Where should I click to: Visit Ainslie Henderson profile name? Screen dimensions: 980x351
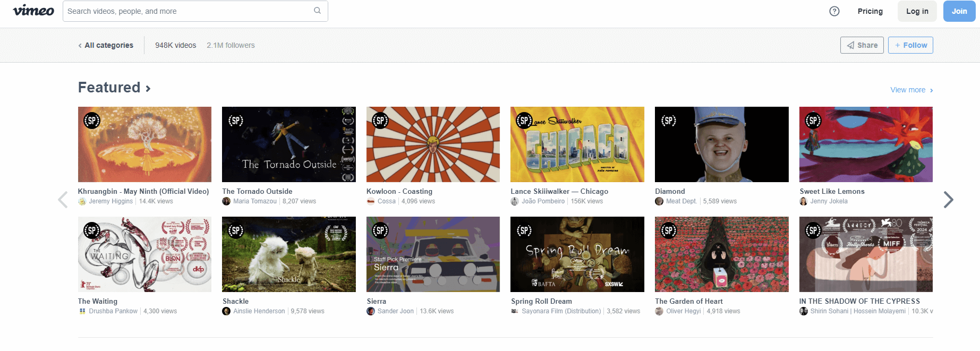259,311
